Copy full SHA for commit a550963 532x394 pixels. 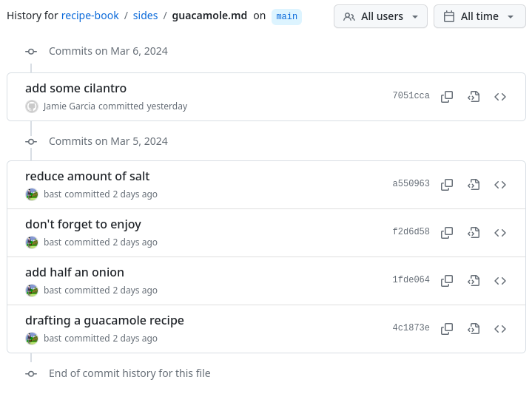click(x=447, y=185)
